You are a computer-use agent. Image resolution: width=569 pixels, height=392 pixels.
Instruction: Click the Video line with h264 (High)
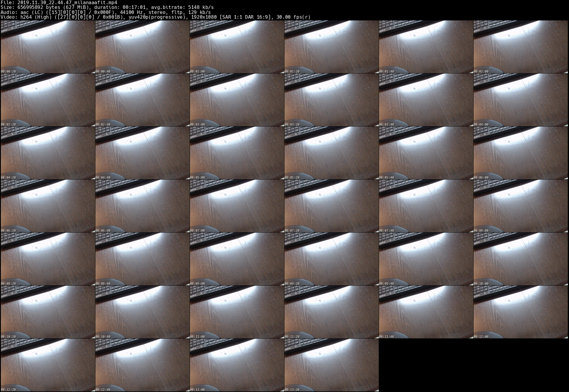pyautogui.click(x=156, y=17)
